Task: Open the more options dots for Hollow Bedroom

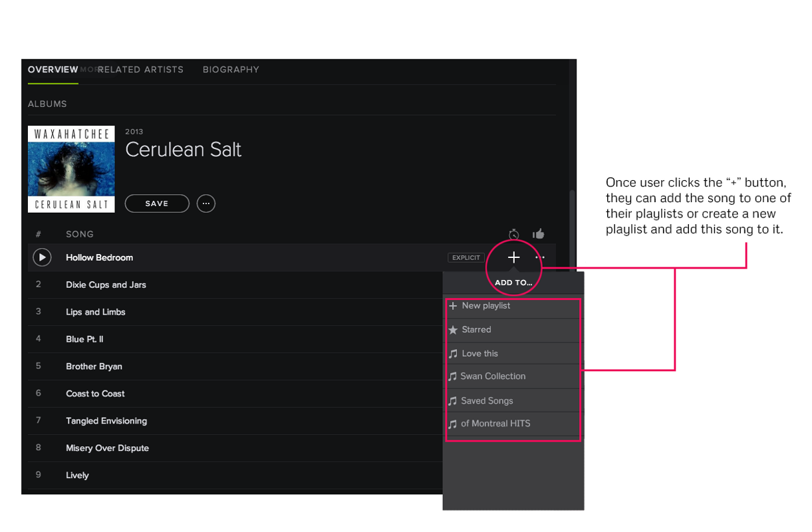Action: tap(539, 257)
